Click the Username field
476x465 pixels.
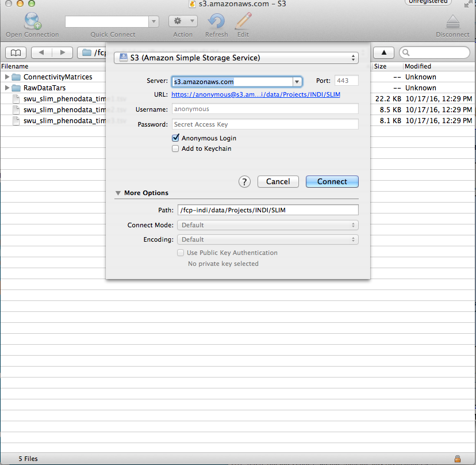(265, 109)
